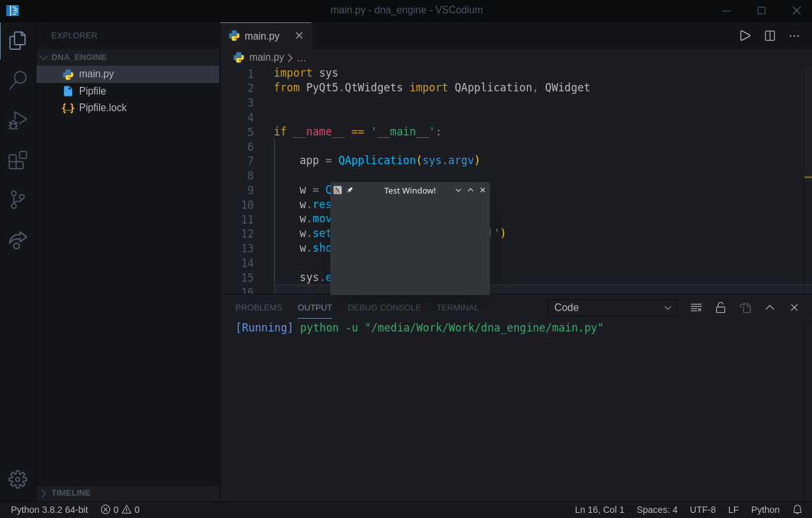Screen dimensions: 812x518
Task: Open notifications bell in status bar
Action: [797, 510]
